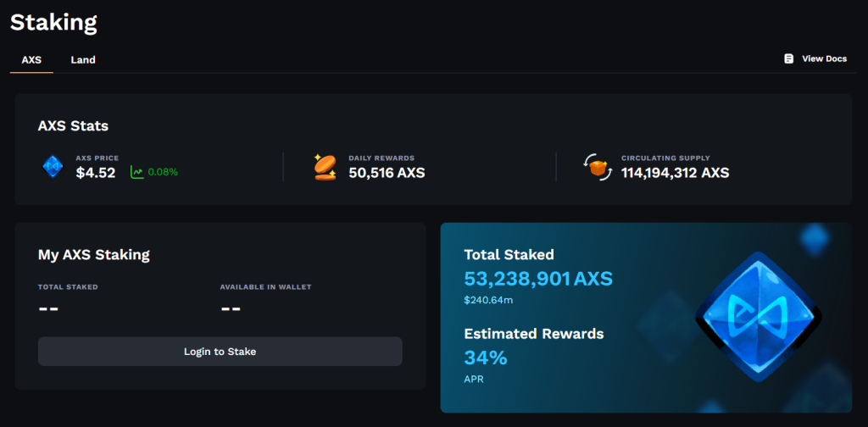Click the $240.64m staked value text
This screenshot has height=427, width=868.
pyautogui.click(x=488, y=300)
